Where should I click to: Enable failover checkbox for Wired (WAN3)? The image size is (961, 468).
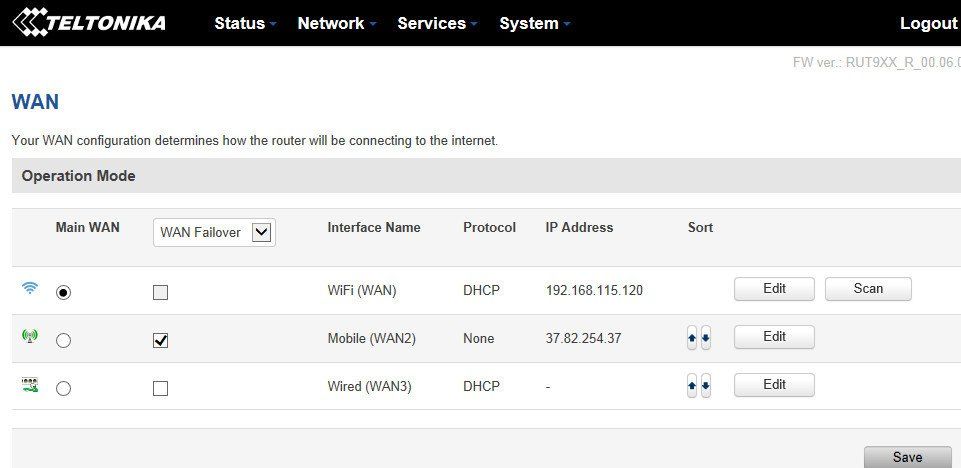coord(160,388)
